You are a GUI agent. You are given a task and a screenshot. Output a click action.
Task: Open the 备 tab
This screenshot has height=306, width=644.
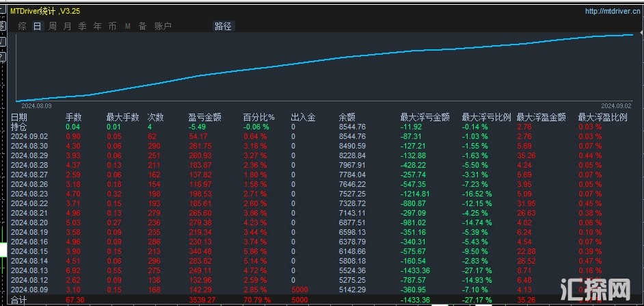142,27
